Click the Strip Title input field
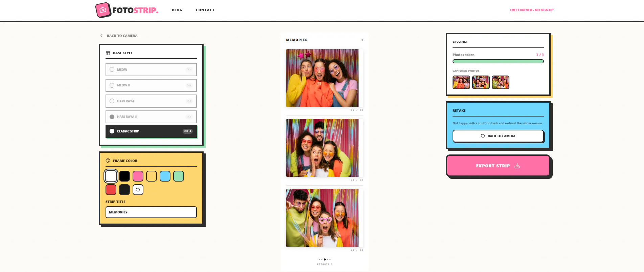This screenshot has height=272, width=644. click(151, 212)
